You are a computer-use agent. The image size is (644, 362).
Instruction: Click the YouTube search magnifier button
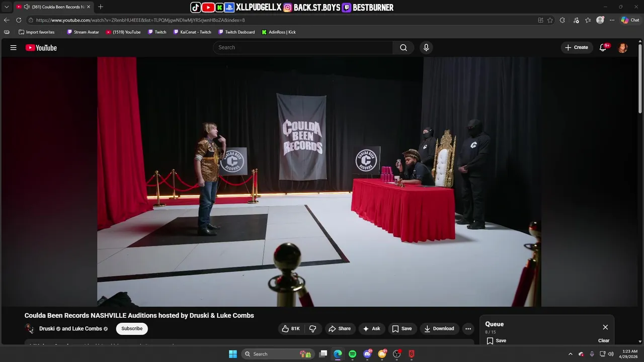(x=404, y=47)
